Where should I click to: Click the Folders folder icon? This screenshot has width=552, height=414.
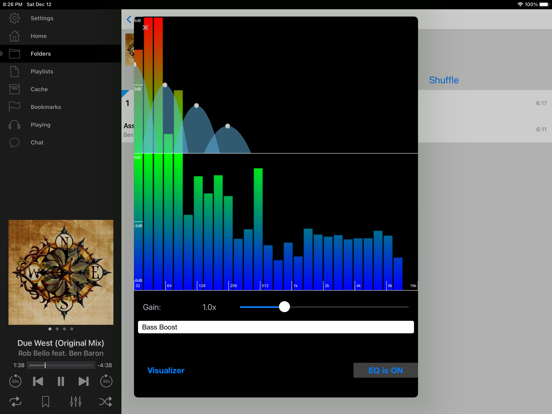[14, 54]
